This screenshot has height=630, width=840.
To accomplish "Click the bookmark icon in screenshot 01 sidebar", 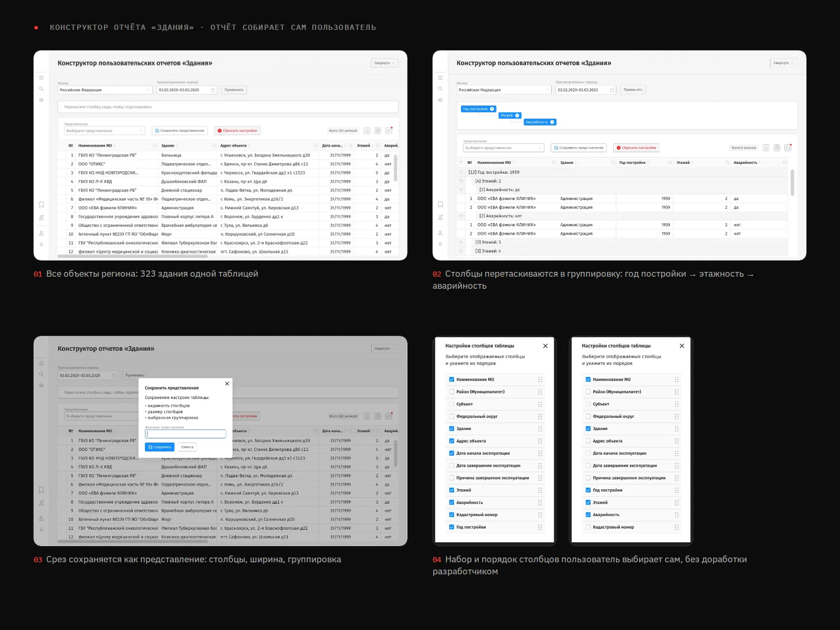I will click(41, 205).
